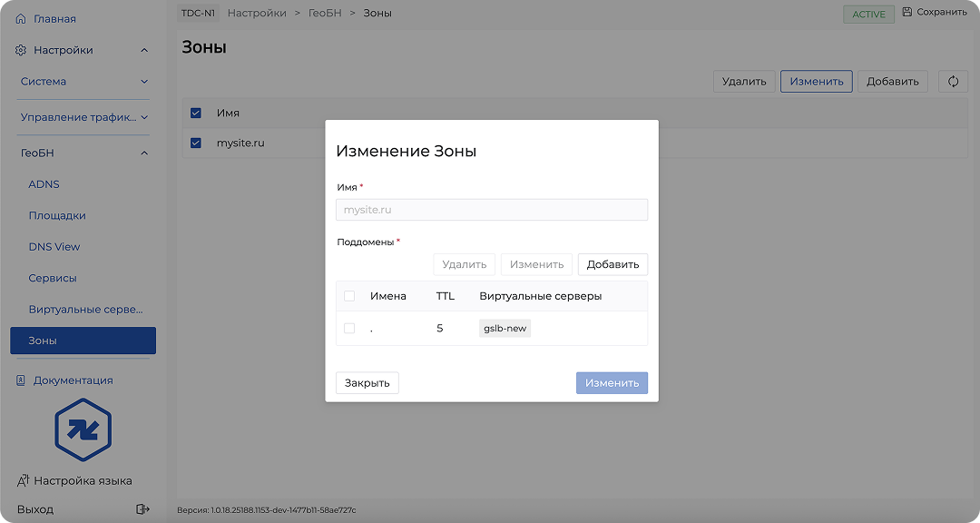Check the gslb-new subdomain row checkbox
This screenshot has width=980, height=523.
pos(349,329)
